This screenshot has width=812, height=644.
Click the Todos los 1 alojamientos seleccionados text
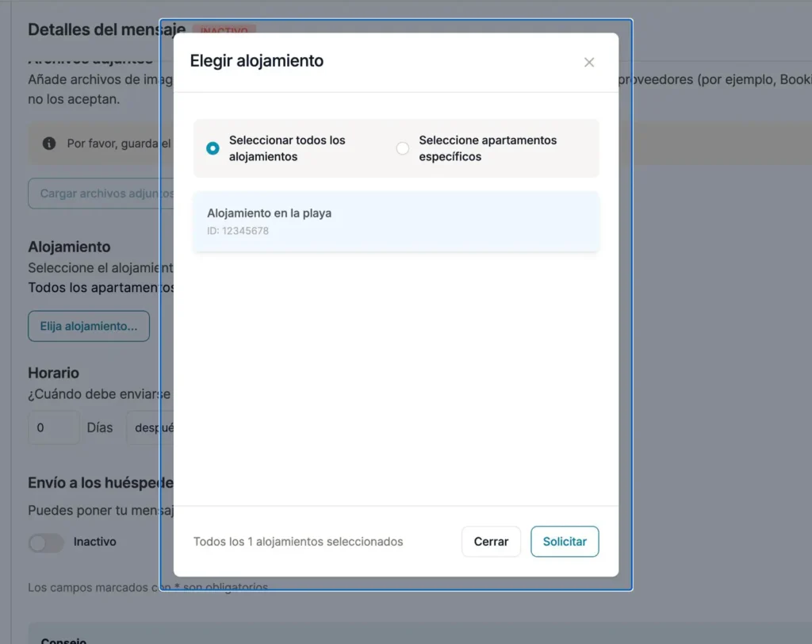click(298, 542)
